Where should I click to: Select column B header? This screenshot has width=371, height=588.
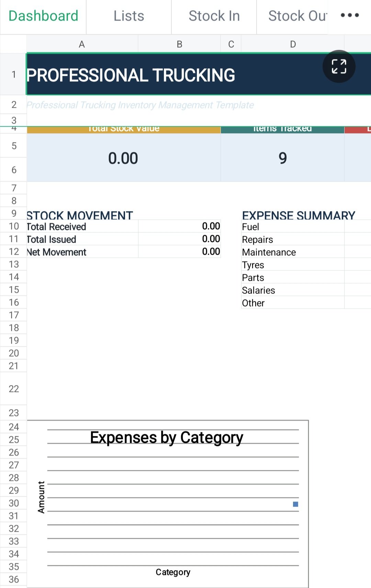click(179, 44)
